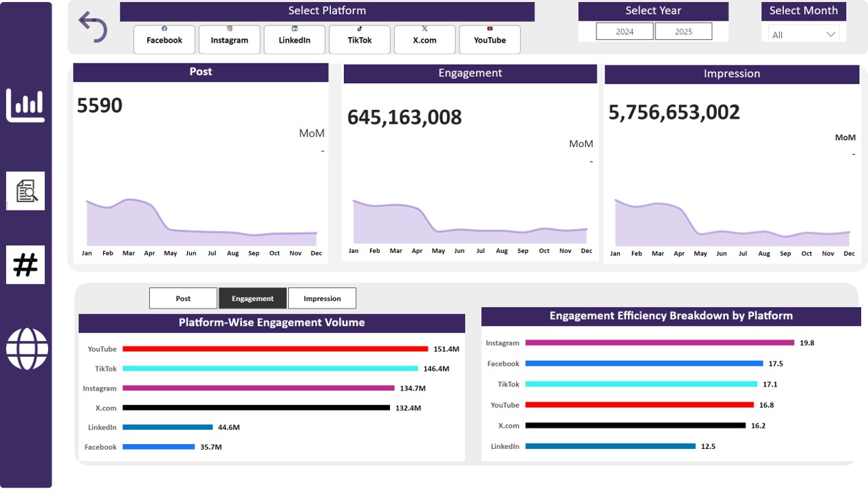Screen dimensions: 868x495
Task: Click the MoM label in the Engagement card
Action: pos(581,144)
